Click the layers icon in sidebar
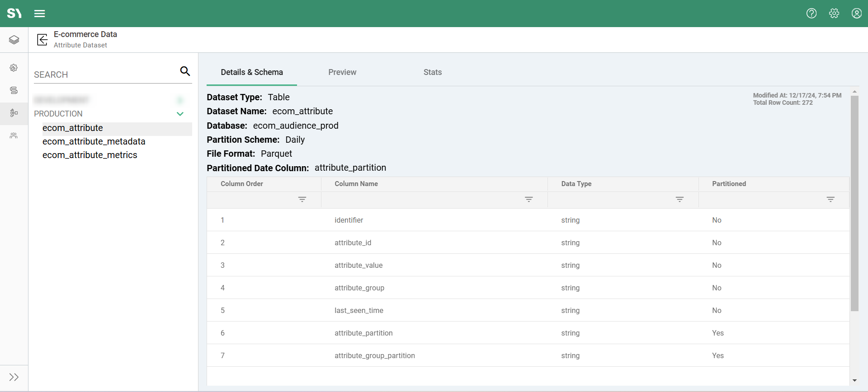868x392 pixels. (x=14, y=40)
